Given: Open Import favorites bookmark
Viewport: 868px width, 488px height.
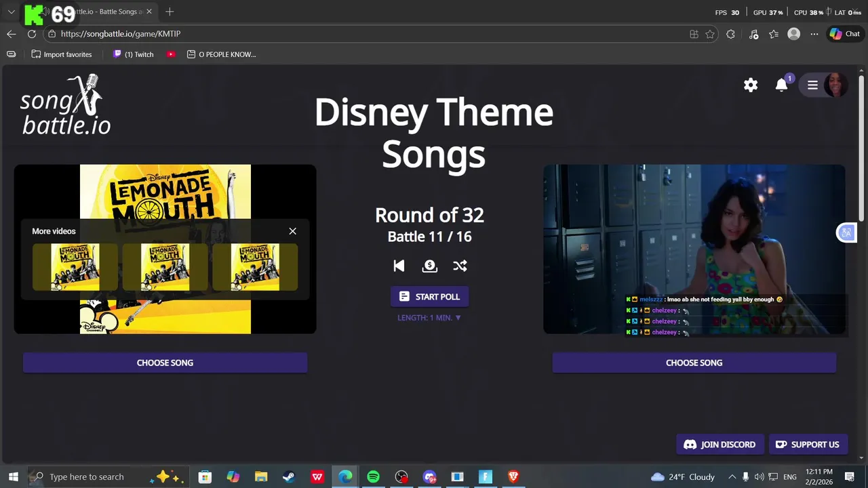Looking at the screenshot, I should [62, 54].
